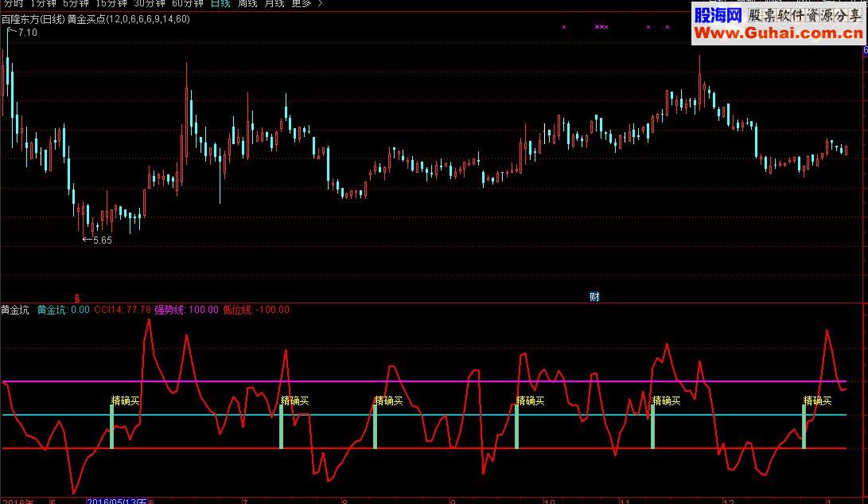Image resolution: width=868 pixels, height=504 pixels.
Task: Select the 60分钟 period tab
Action: pos(188,3)
